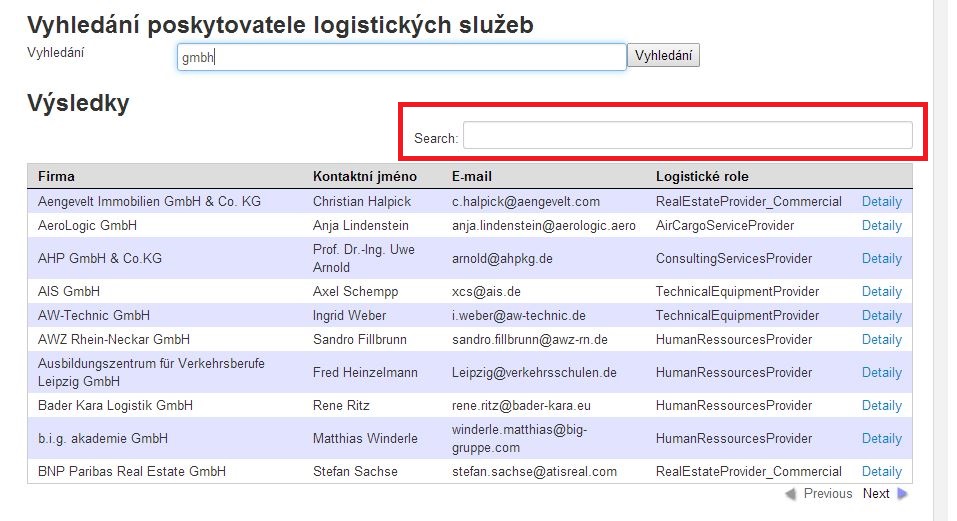Click the Previous pagination link
This screenshot has height=521, width=957.
tap(828, 494)
